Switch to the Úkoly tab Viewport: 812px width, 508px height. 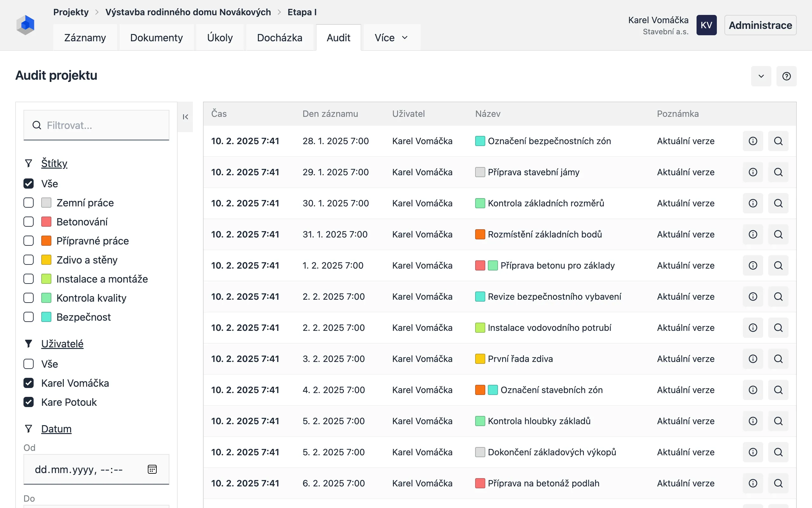(x=220, y=38)
